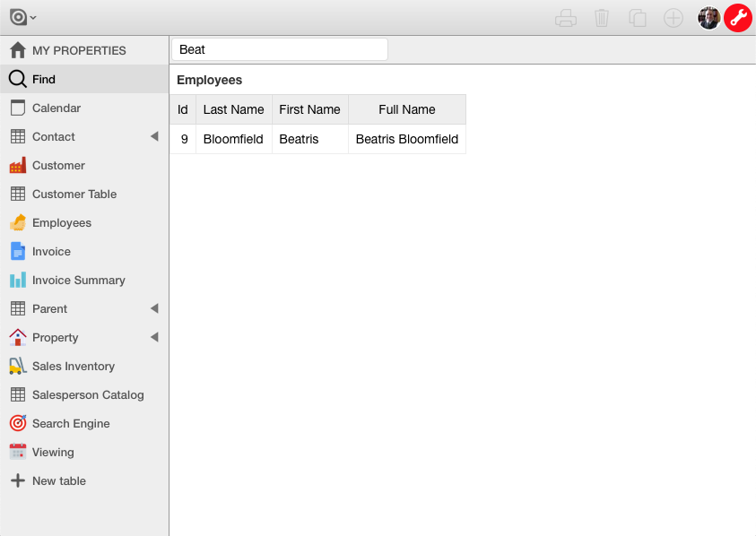Open the Employees sidebar item

(84, 222)
